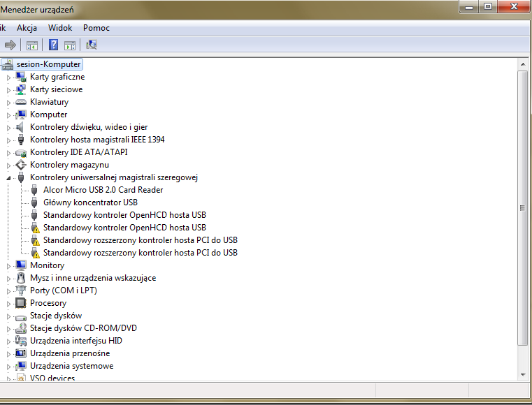Click the Porty (COM i LPT) icon
This screenshot has width=532, height=405.
tap(21, 290)
